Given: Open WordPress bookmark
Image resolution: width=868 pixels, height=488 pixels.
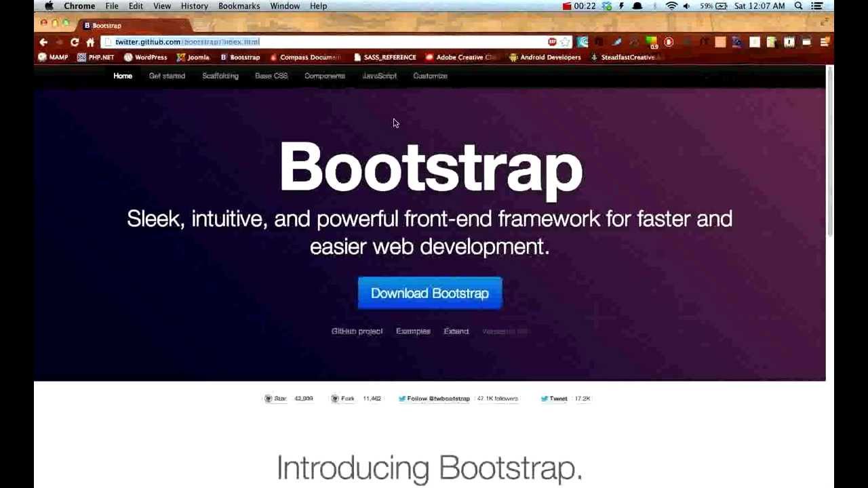Looking at the screenshot, I should click(145, 58).
